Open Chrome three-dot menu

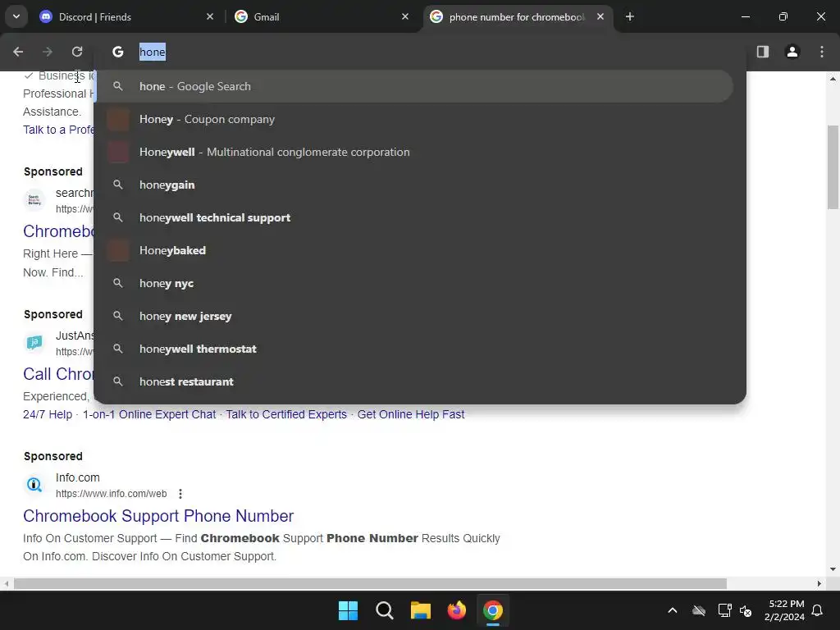(822, 52)
